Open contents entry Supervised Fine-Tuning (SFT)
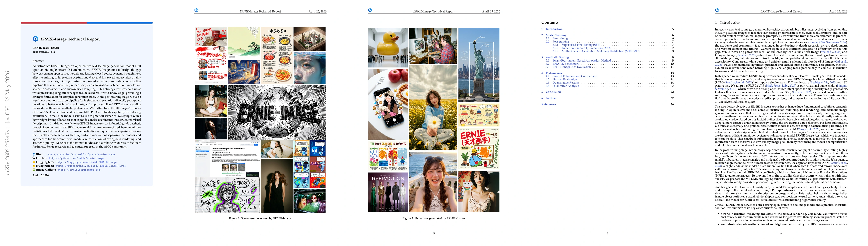 click(576, 45)
